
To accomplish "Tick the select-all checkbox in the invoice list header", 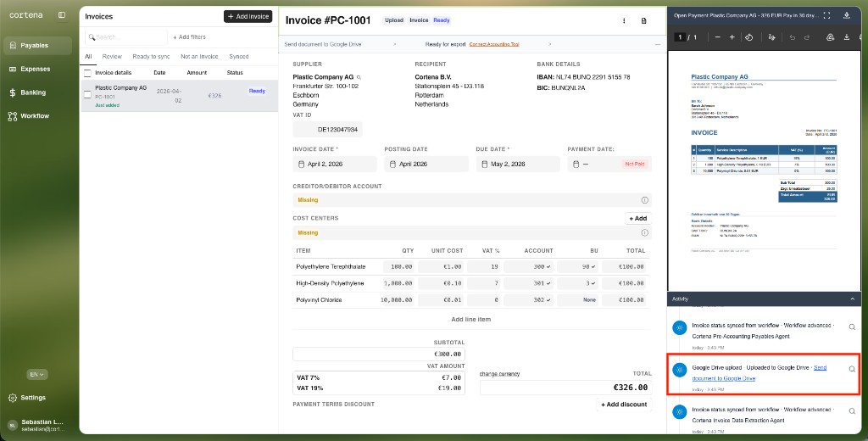I will [87, 73].
